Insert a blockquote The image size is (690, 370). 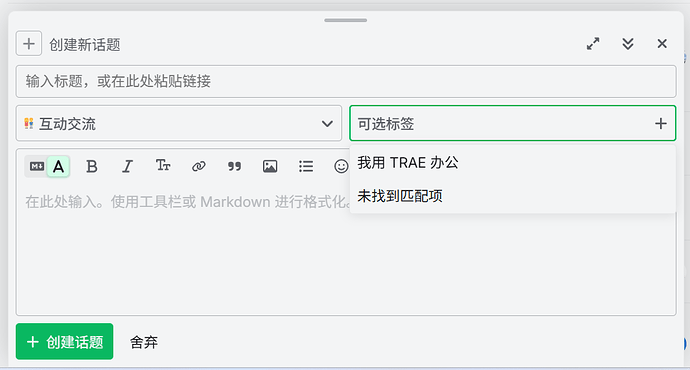tap(234, 166)
